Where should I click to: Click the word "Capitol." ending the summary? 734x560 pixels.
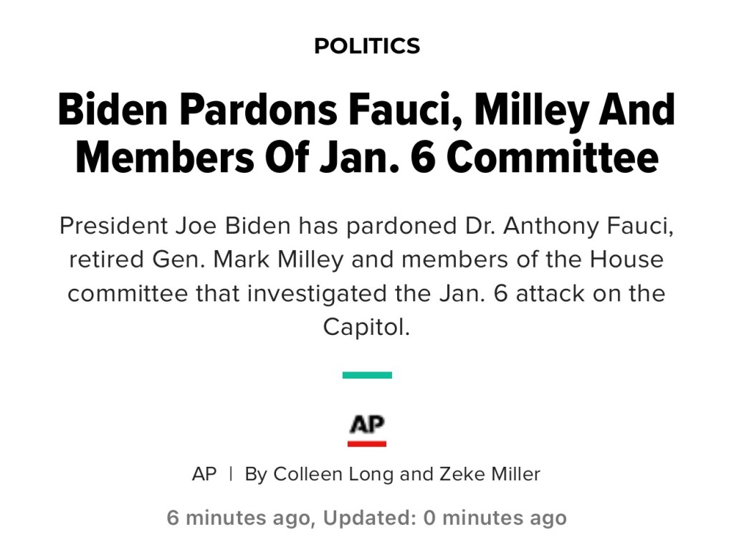tap(366, 327)
